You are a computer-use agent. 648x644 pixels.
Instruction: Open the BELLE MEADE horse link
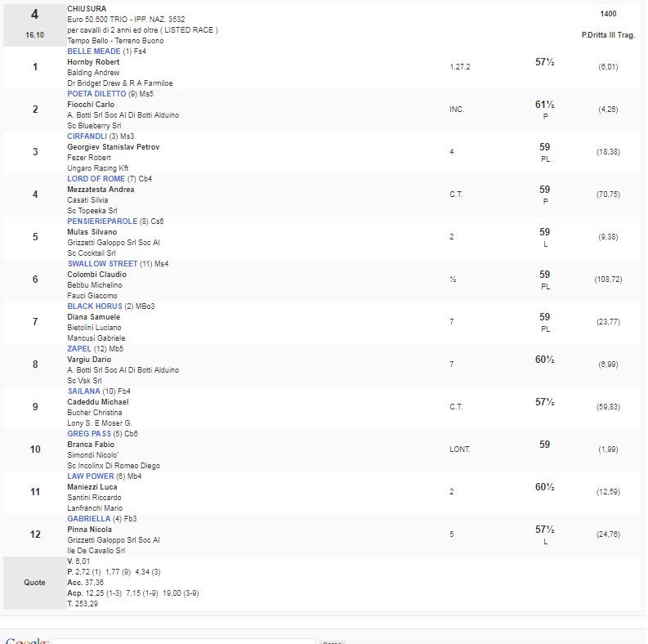[93, 51]
